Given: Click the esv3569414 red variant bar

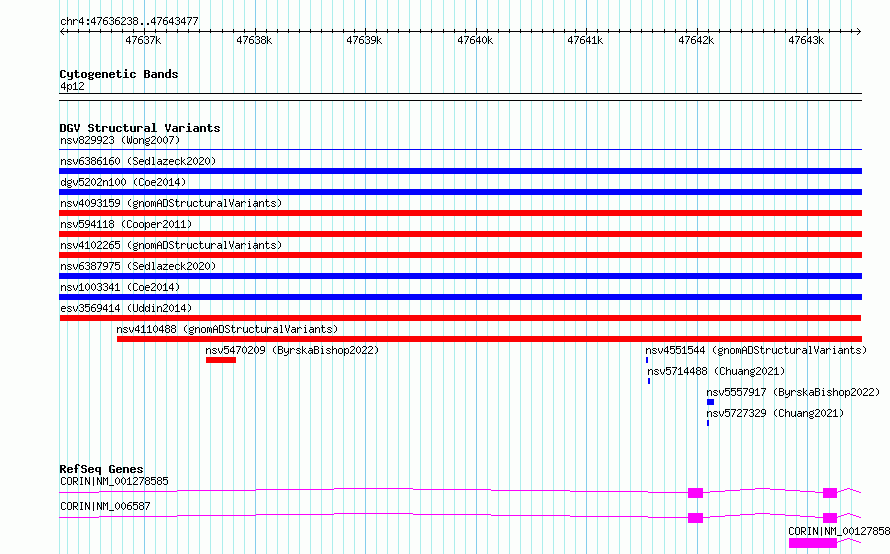Looking at the screenshot, I should tap(460, 318).
